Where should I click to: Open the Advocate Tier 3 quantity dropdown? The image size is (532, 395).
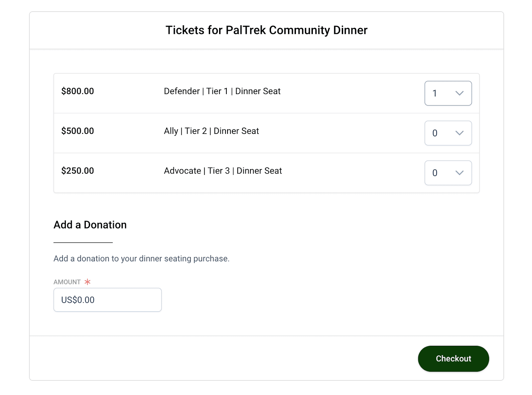(x=448, y=173)
